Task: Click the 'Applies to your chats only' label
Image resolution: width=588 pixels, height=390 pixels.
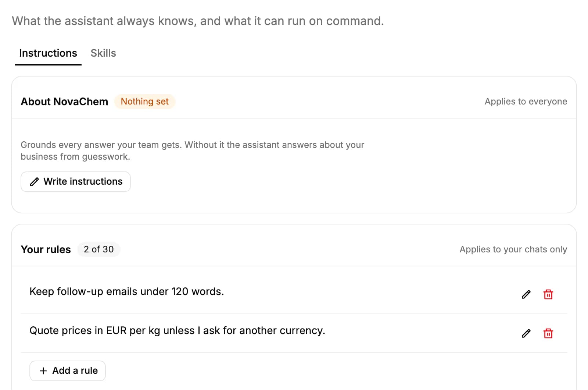Action: click(x=513, y=249)
